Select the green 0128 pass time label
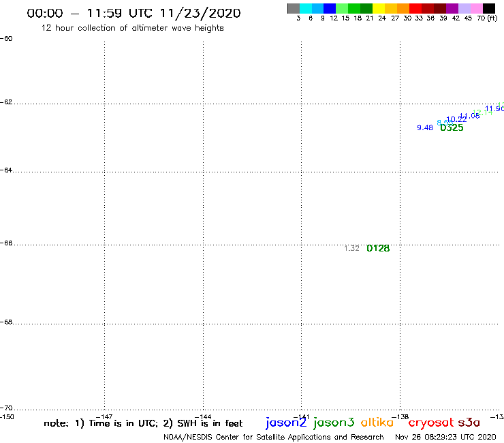The image size is (504, 443). click(378, 248)
